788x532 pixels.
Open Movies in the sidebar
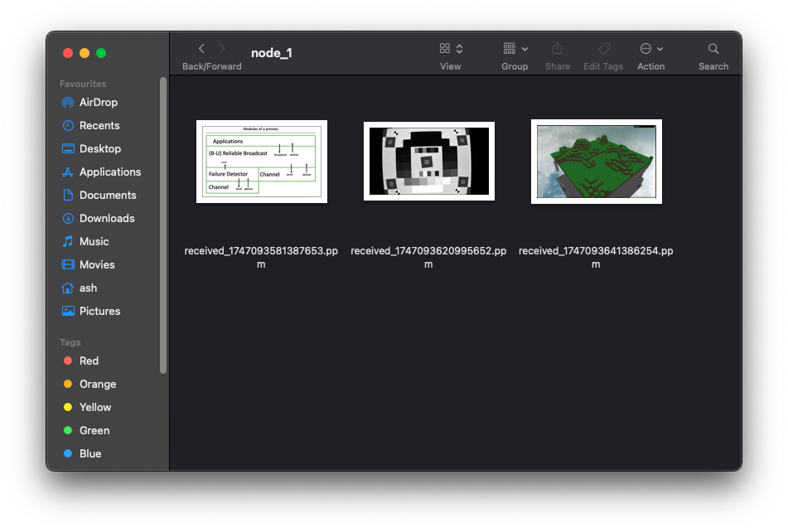pos(97,264)
